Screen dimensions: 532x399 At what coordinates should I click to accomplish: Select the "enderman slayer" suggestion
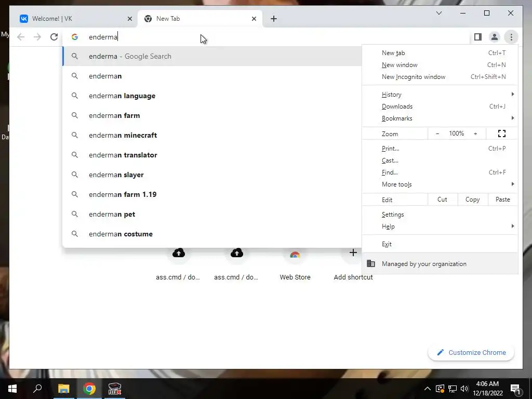pyautogui.click(x=212, y=175)
